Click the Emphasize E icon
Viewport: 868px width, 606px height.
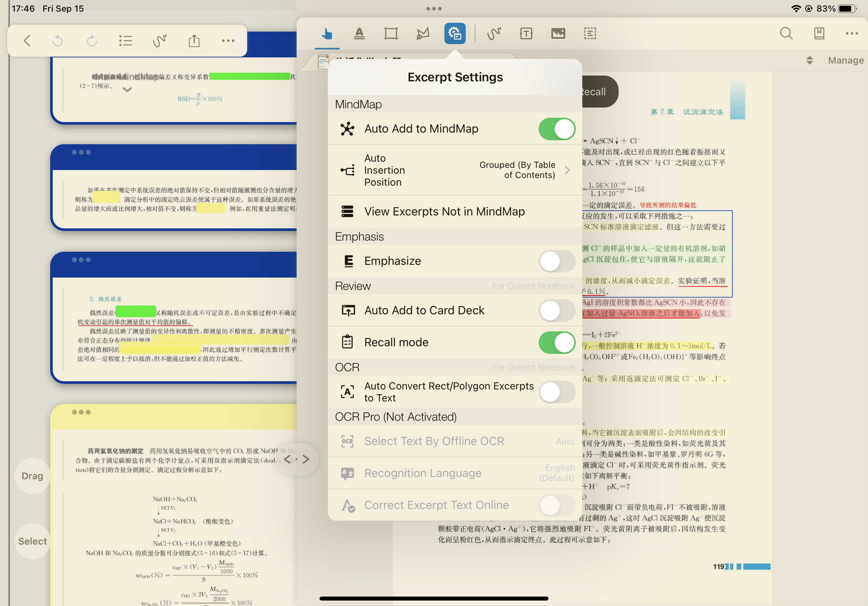[349, 261]
